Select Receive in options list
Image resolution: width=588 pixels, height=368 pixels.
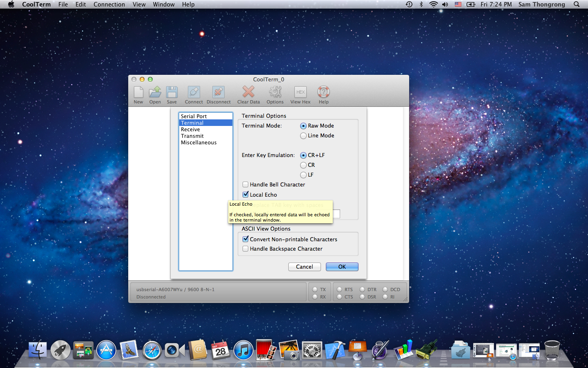[206, 129]
